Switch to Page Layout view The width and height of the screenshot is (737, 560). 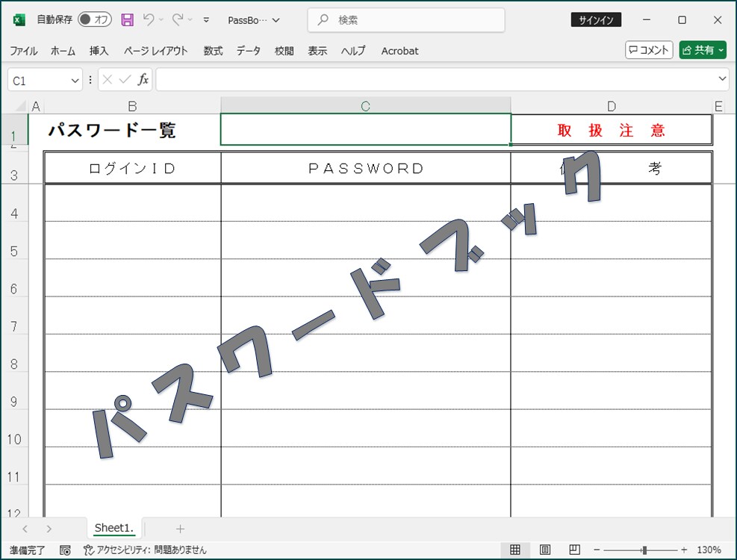coord(545,550)
